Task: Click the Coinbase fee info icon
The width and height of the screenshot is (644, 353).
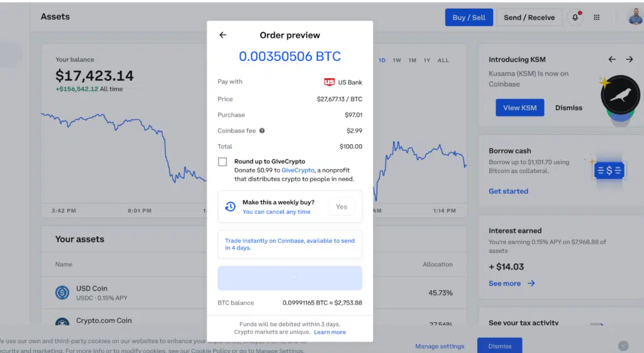Action: 262,131
